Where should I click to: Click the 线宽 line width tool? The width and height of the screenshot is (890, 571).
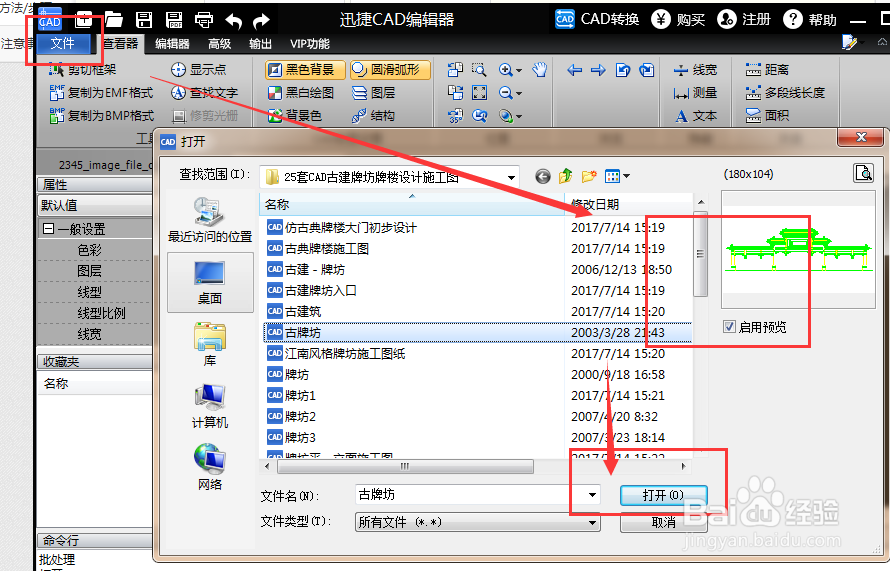[x=695, y=70]
